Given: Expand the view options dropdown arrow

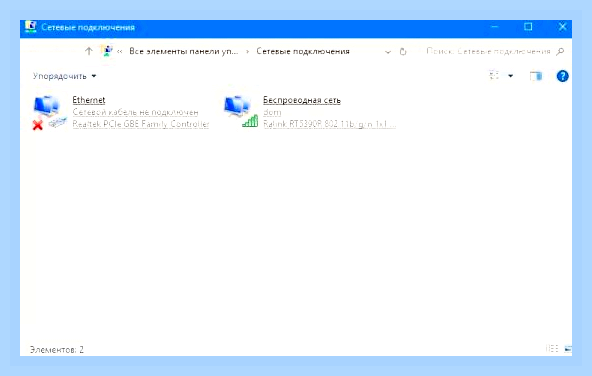Looking at the screenshot, I should click(x=510, y=76).
